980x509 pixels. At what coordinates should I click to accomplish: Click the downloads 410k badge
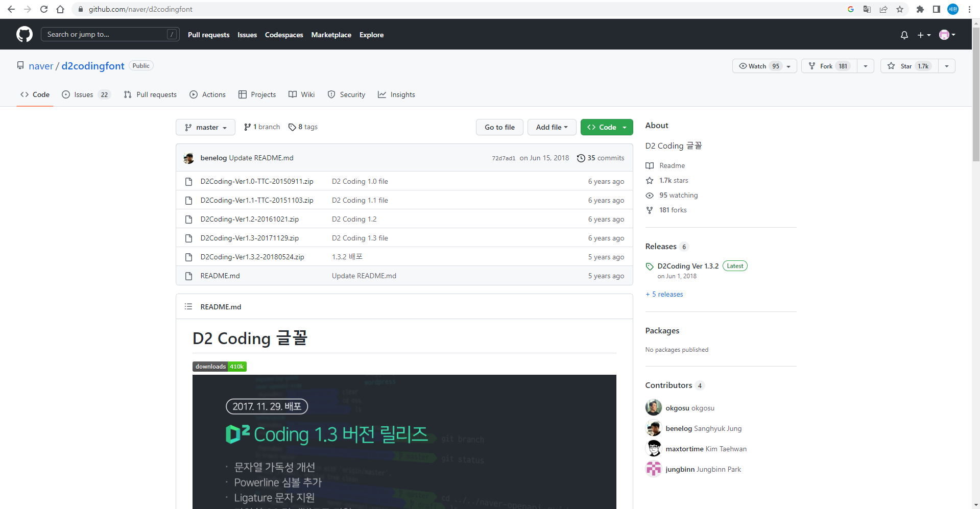220,367
